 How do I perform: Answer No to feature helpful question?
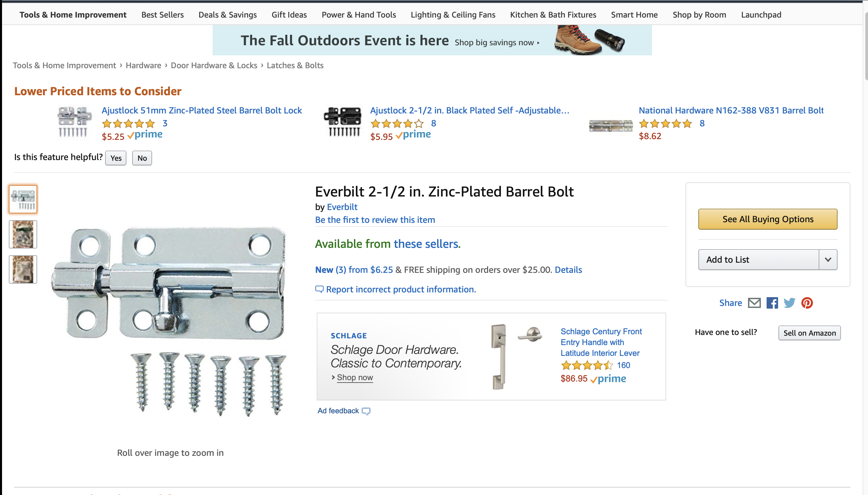tap(142, 158)
